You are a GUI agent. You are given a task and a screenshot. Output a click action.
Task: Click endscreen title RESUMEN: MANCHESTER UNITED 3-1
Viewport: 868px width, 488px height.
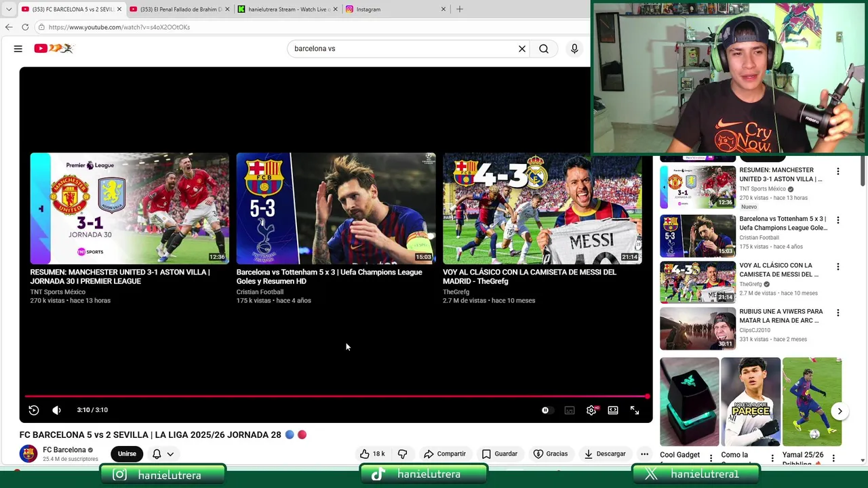(120, 277)
